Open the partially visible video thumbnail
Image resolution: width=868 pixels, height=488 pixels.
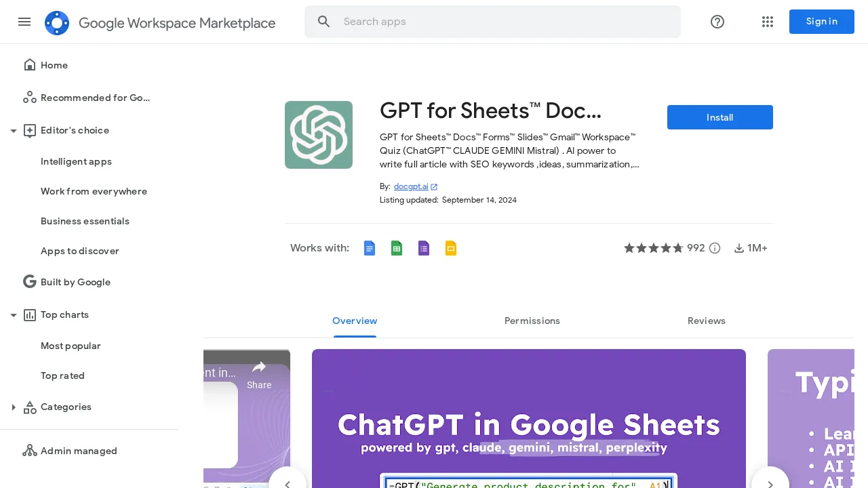coord(247,419)
